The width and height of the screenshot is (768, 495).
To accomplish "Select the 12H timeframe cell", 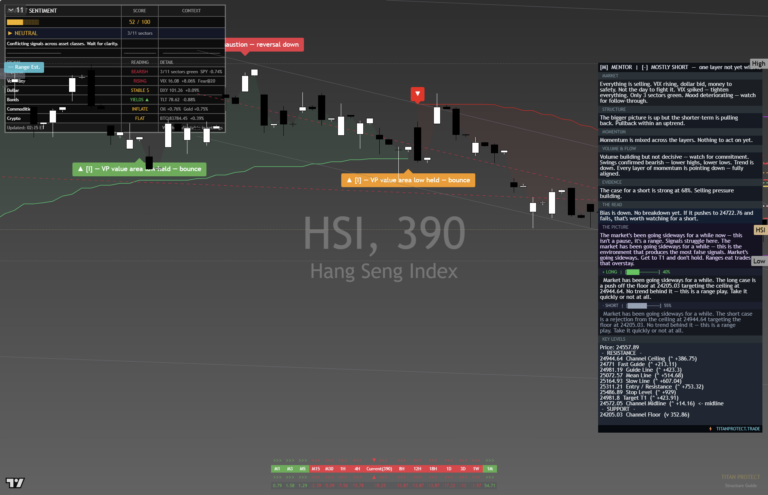I will tap(417, 469).
